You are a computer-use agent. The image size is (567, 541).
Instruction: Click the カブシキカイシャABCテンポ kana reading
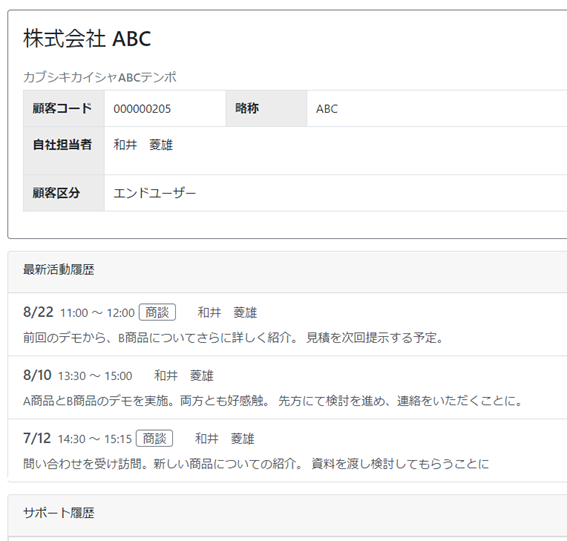click(x=100, y=77)
